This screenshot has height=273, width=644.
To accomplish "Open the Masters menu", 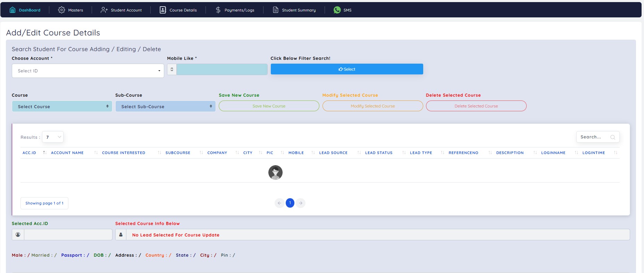I will coord(70,10).
